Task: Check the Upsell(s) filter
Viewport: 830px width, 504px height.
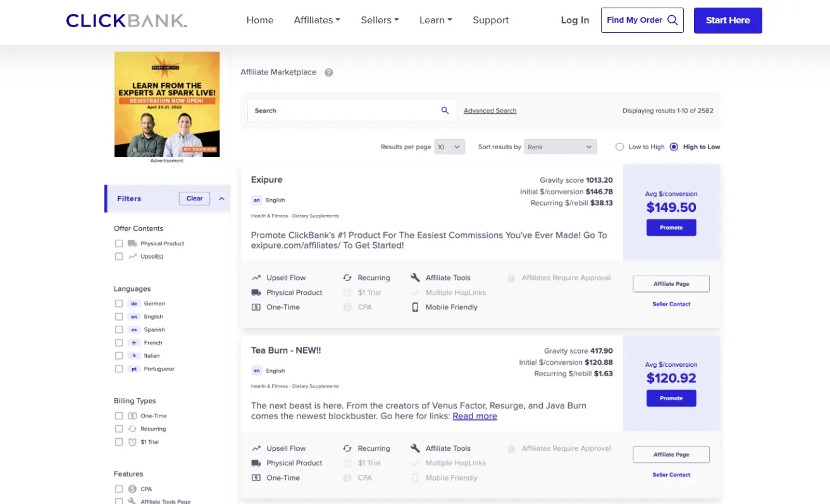Action: pos(119,257)
